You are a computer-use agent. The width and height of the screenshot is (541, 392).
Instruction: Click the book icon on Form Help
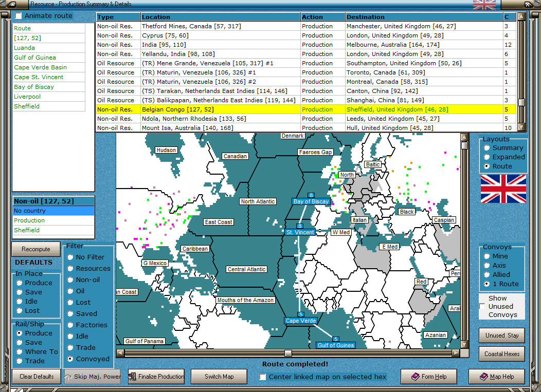416,377
